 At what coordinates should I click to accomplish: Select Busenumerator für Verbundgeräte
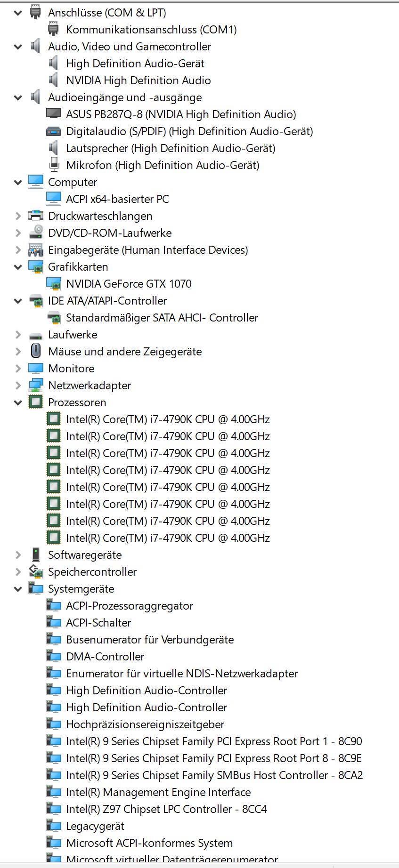(150, 640)
